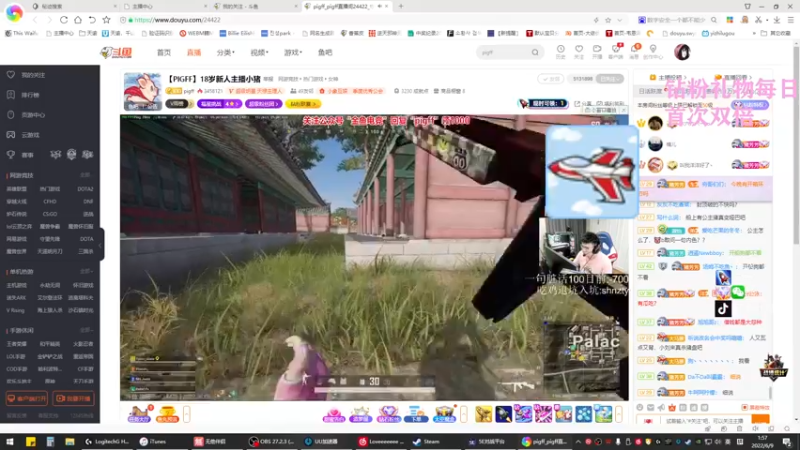Image resolution: width=800 pixels, height=450 pixels.
Task: Expand the address bar dropdown chevron
Action: (620, 20)
